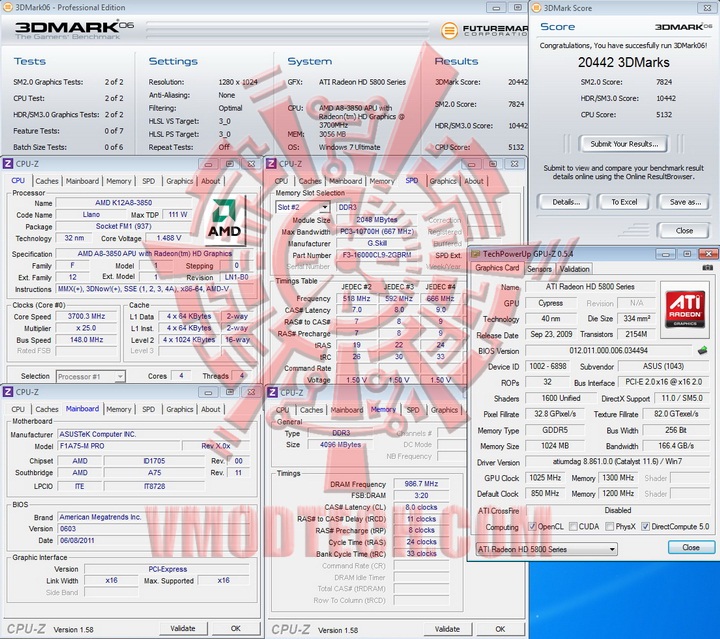Image resolution: width=720 pixels, height=639 pixels.
Task: Click the Module Size 2048 MBytes value
Action: (377, 220)
